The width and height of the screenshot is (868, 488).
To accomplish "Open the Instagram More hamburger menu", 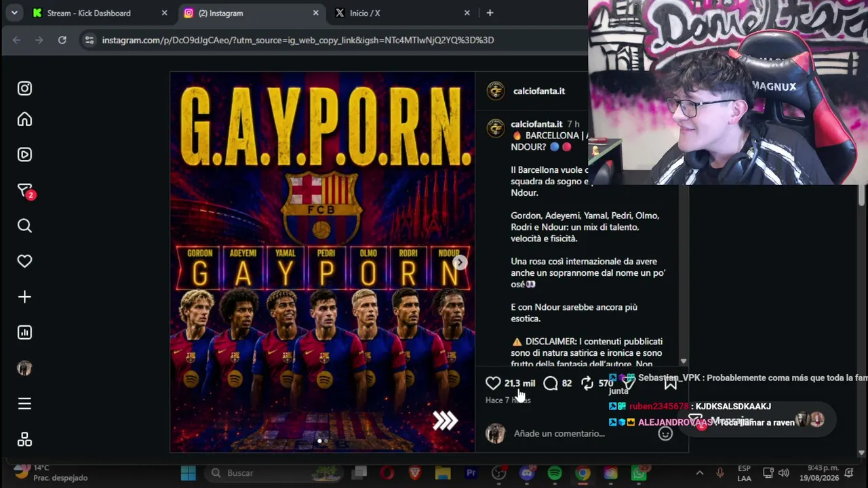I will coord(24,404).
